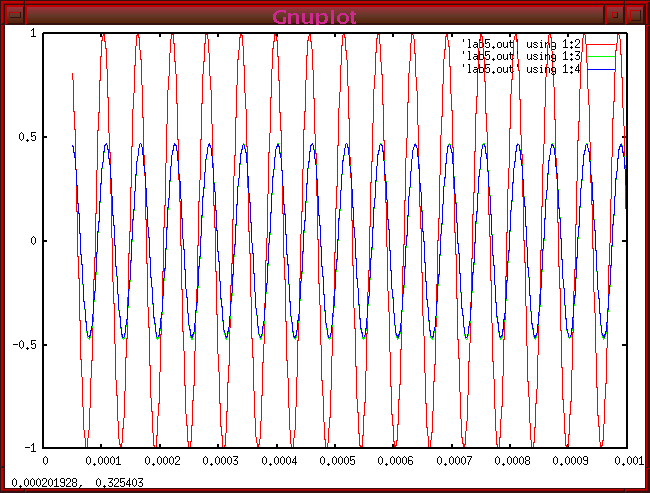Click the 1 label at top of y-axis
This screenshot has width=650, height=493.
click(x=35, y=33)
